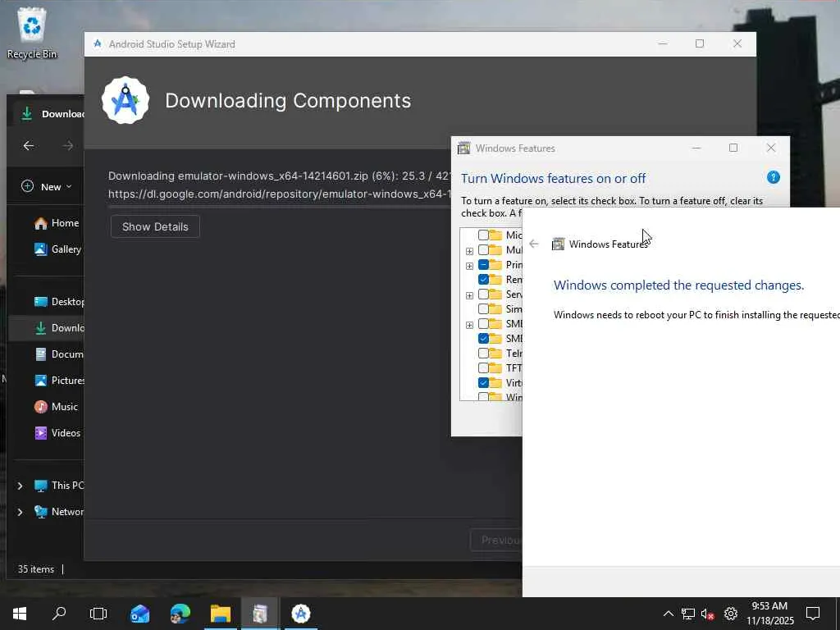Click 'Turn Windows features on or off' heading
Screen dimensions: 840x630
pyautogui.click(x=554, y=178)
